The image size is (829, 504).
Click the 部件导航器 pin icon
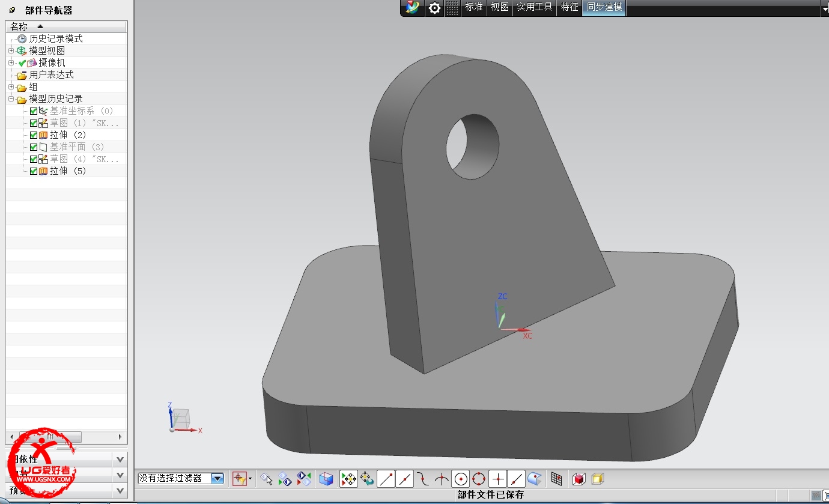(12, 10)
